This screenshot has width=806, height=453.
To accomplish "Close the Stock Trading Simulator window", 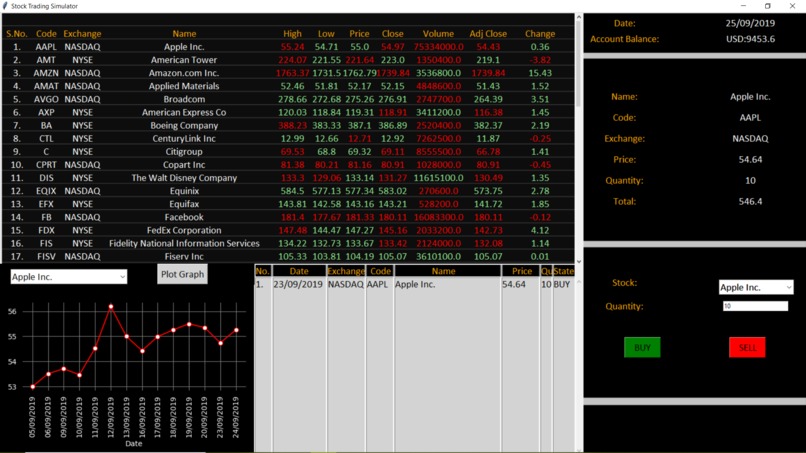I will 792,6.
